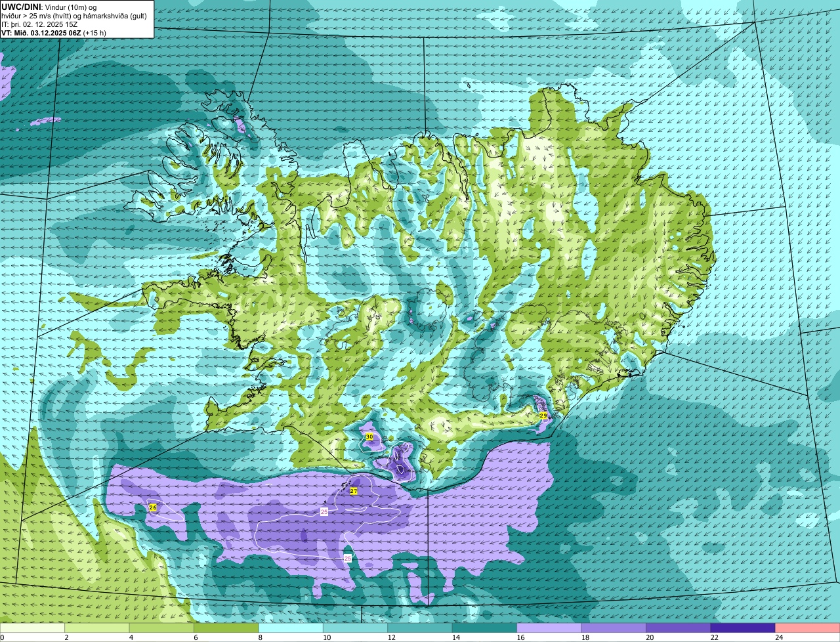Pick the 12–14 m/s teal color bar segment
This screenshot has height=642, width=840.
pyautogui.click(x=420, y=628)
